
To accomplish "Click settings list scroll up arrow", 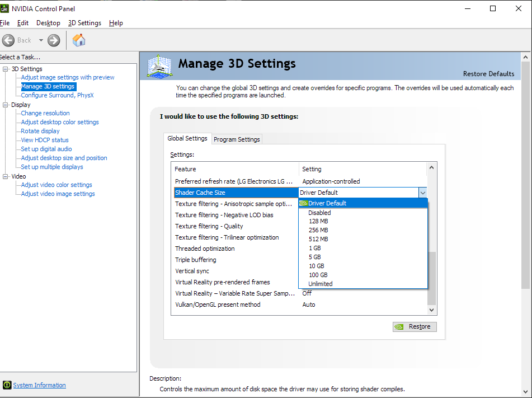I will pos(431,167).
